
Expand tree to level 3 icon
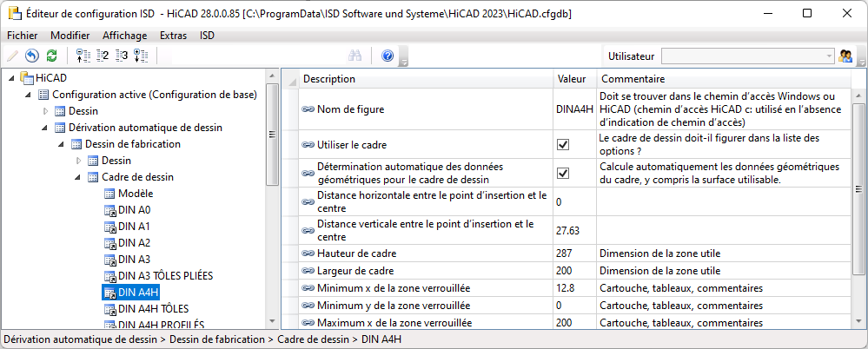pyautogui.click(x=122, y=56)
